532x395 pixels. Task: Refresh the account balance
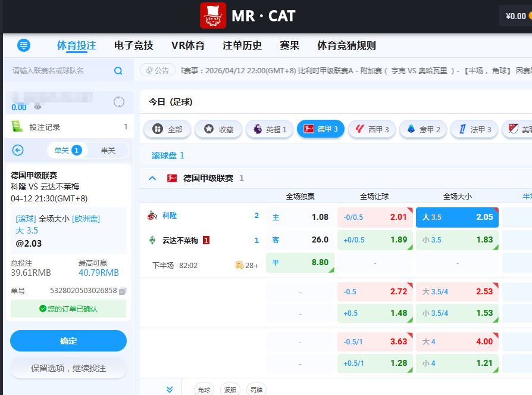(x=119, y=102)
